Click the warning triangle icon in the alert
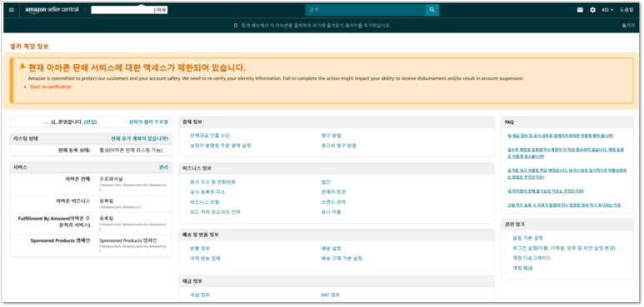Screen dimensions: 644x307 [x=22, y=66]
